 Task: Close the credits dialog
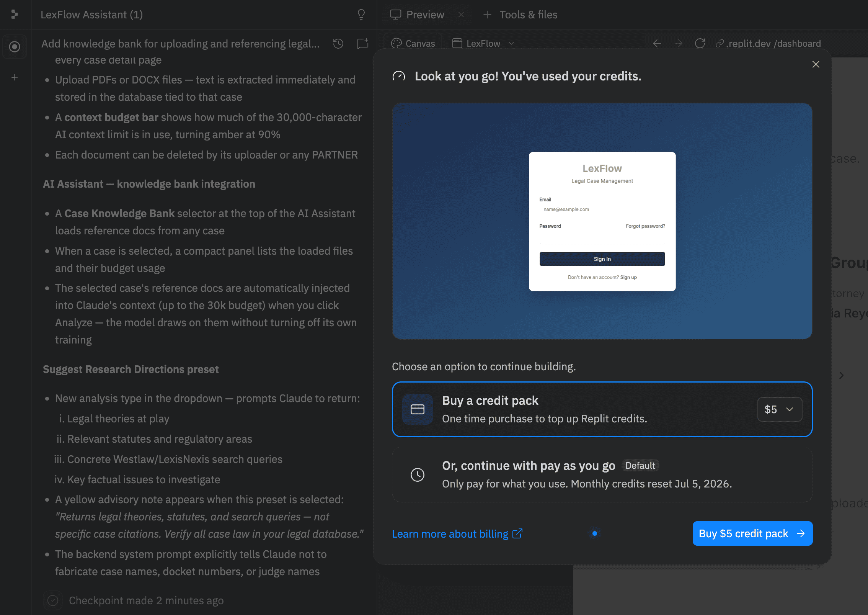pyautogui.click(x=816, y=64)
